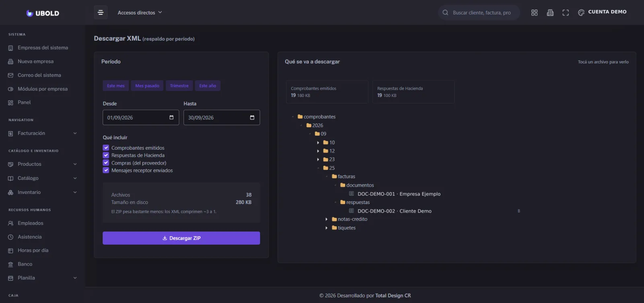The height and width of the screenshot is (303, 644).
Task: Click the UBOLD logo
Action: (43, 13)
